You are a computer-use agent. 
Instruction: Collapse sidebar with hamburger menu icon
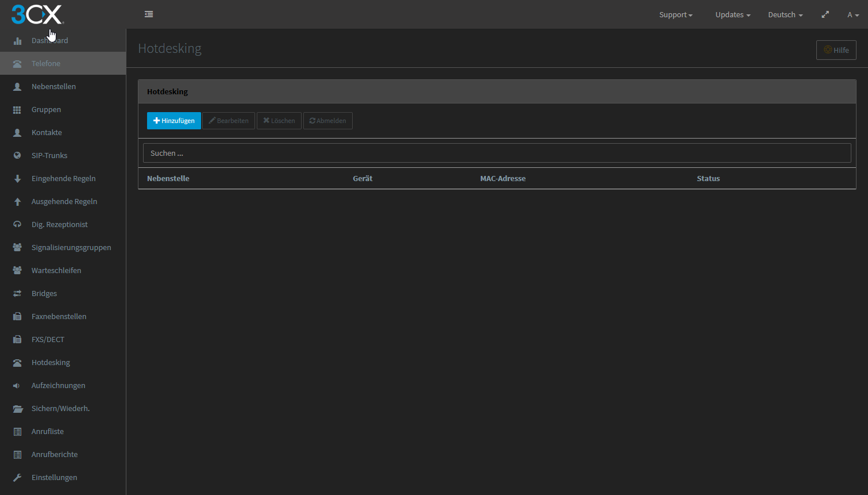pyautogui.click(x=149, y=14)
